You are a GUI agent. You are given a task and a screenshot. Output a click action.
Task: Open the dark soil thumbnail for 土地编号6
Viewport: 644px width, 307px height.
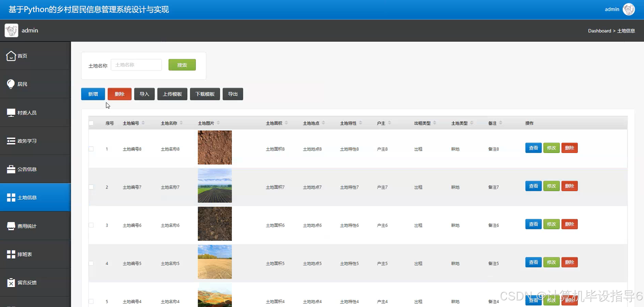click(x=215, y=224)
